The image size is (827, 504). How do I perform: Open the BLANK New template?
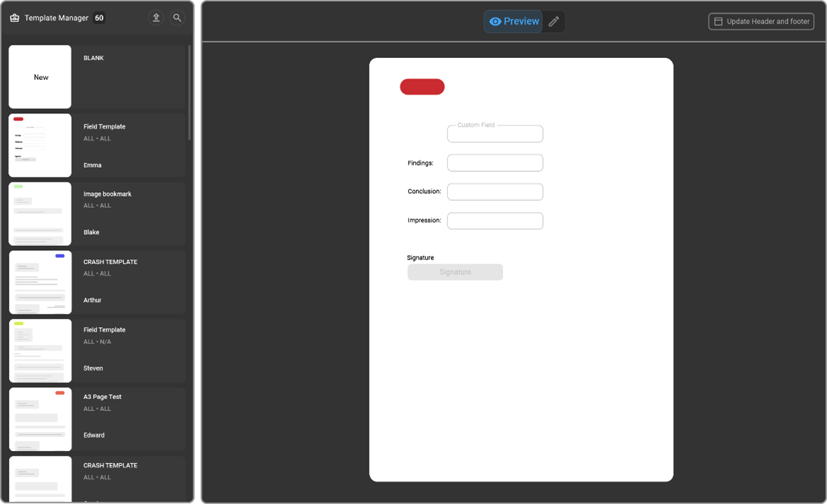coord(40,76)
